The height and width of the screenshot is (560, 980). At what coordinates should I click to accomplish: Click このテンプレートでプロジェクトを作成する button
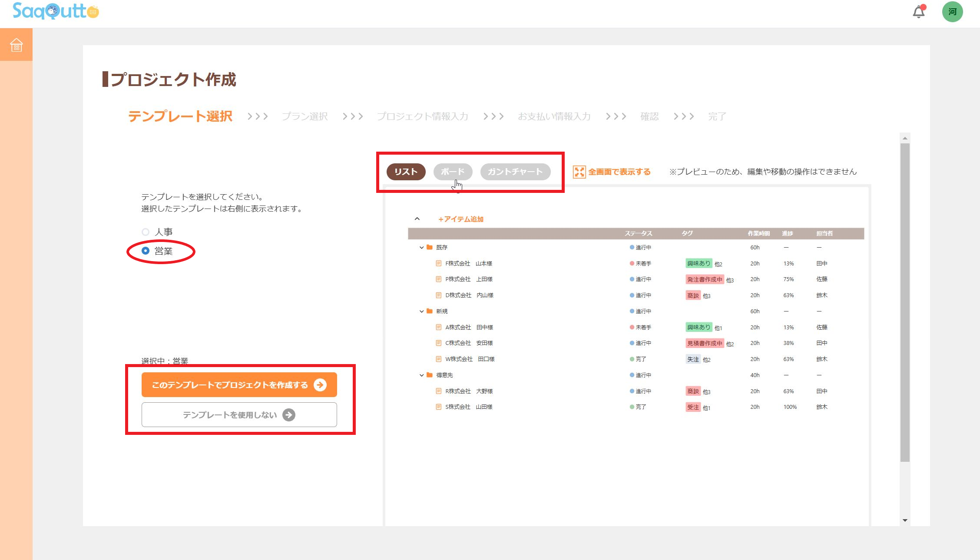239,385
